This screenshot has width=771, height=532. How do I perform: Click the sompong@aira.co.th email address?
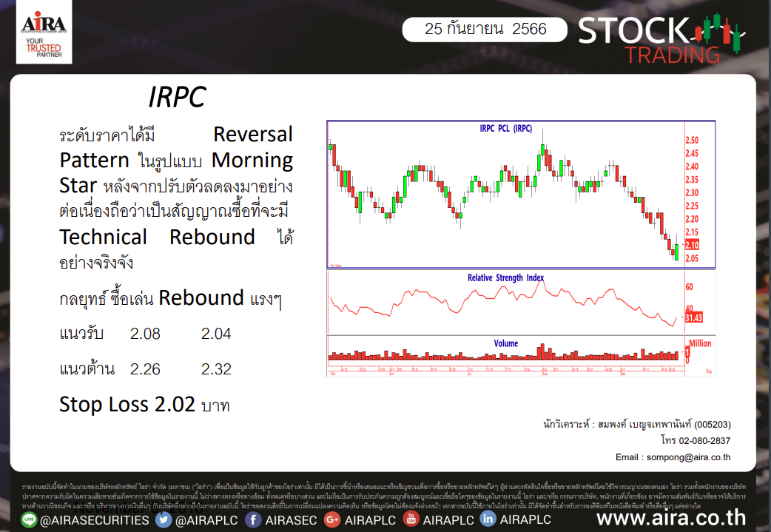(x=688, y=457)
